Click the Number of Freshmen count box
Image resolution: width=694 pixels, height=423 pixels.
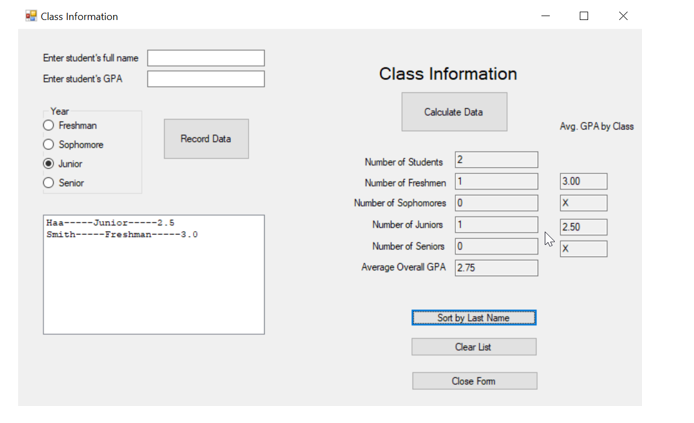point(496,181)
